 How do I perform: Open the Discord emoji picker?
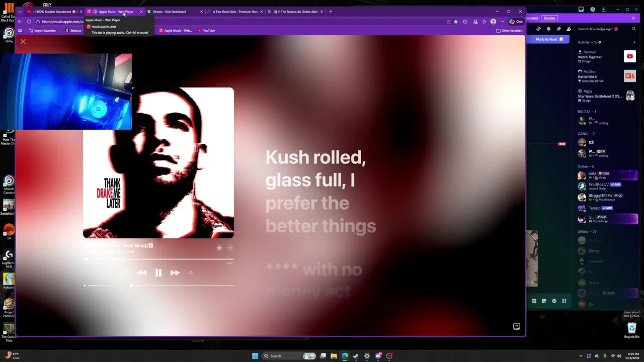pos(554,301)
